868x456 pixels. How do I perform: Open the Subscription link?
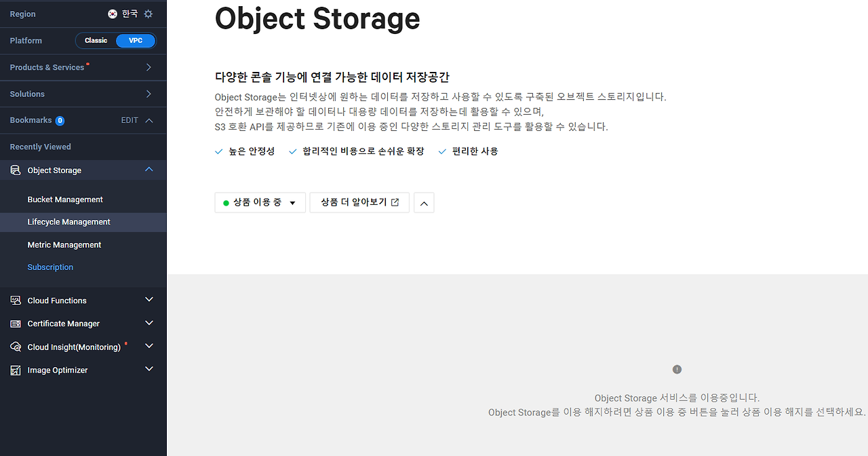[x=50, y=267]
